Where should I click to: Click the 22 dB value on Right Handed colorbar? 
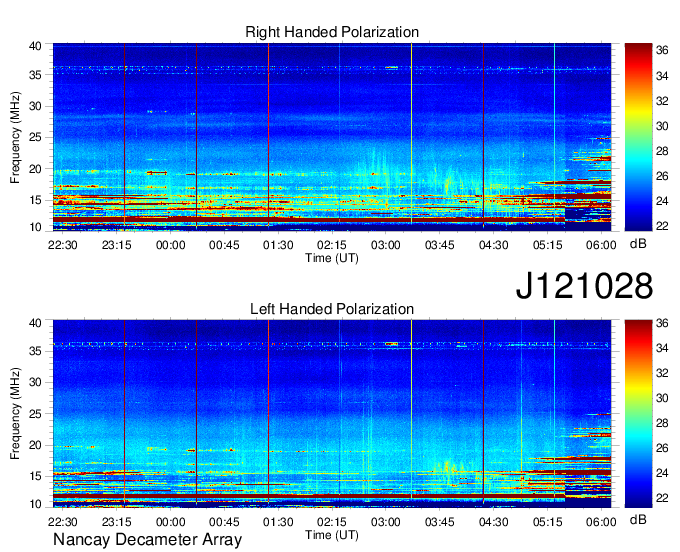coord(662,225)
